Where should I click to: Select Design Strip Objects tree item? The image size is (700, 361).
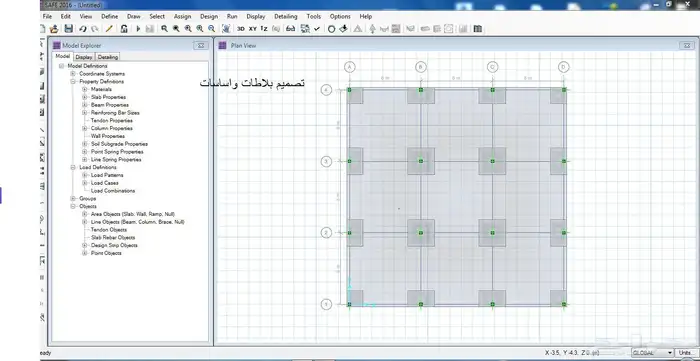click(x=114, y=245)
